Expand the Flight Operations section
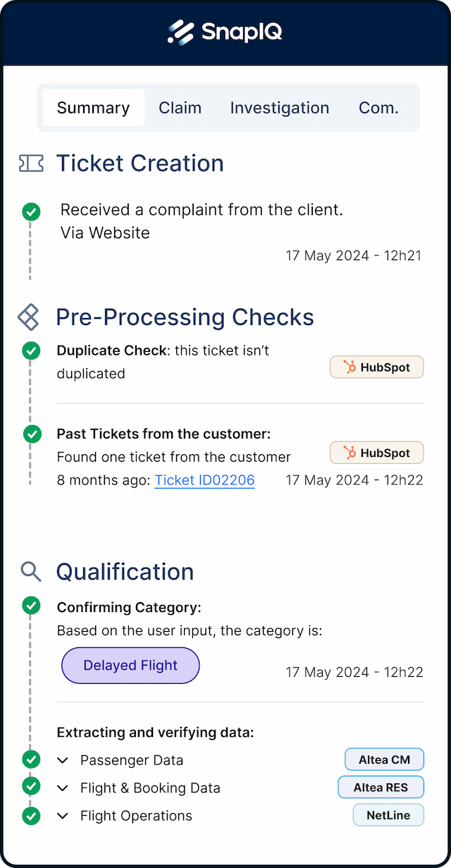451x868 pixels. coord(63,816)
